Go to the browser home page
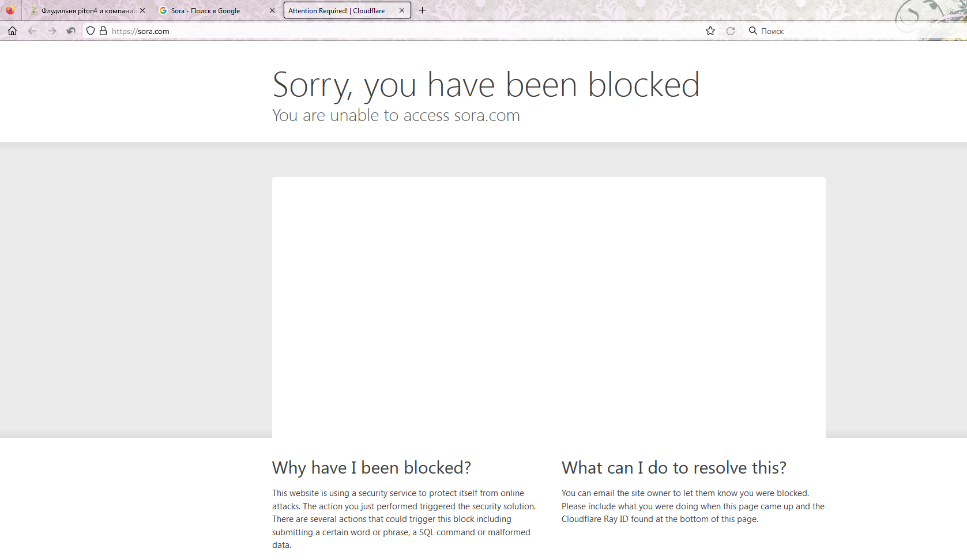 tap(12, 31)
